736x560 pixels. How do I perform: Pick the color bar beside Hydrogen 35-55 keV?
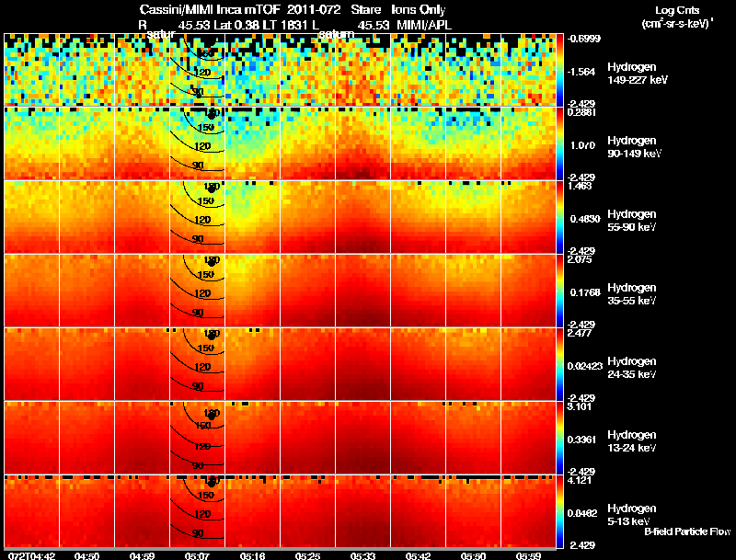pos(559,291)
